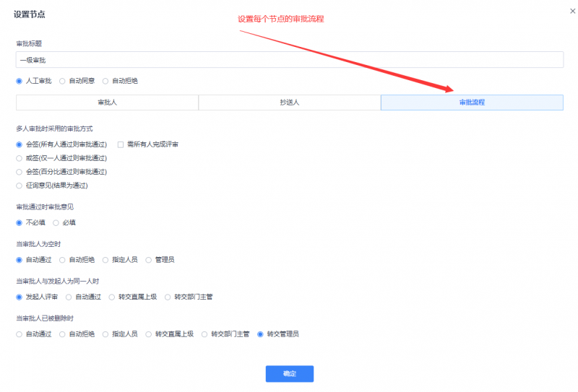The image size is (578, 392).
Task: Select the 自动拒绝 option beside 自动同意
Action: 106,81
